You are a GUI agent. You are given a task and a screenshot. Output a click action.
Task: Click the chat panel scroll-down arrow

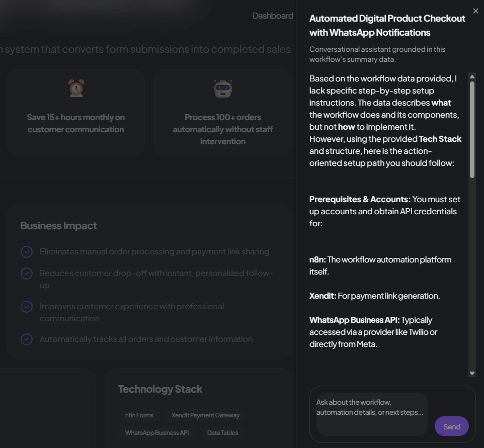[472, 373]
